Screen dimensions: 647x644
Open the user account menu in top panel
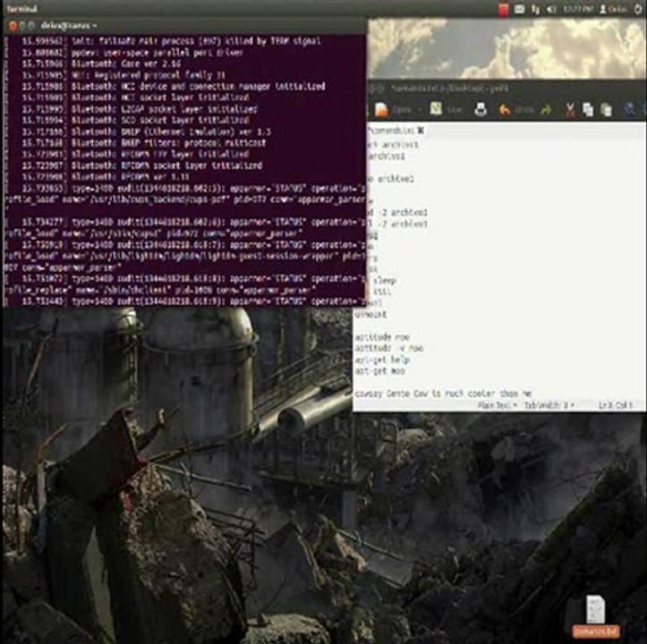(x=614, y=9)
